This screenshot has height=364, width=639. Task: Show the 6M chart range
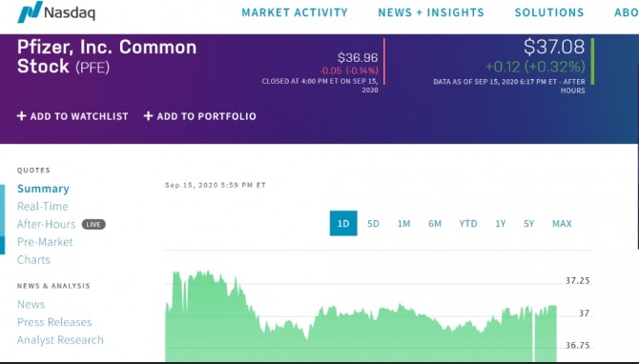click(x=435, y=224)
